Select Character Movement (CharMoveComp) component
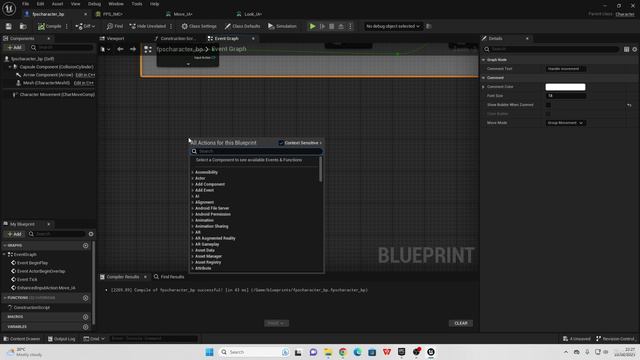Viewport: 640px width, 360px height. tap(57, 95)
